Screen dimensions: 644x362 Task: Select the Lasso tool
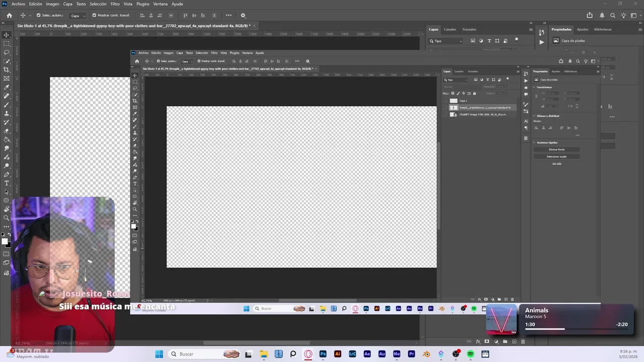[7, 52]
